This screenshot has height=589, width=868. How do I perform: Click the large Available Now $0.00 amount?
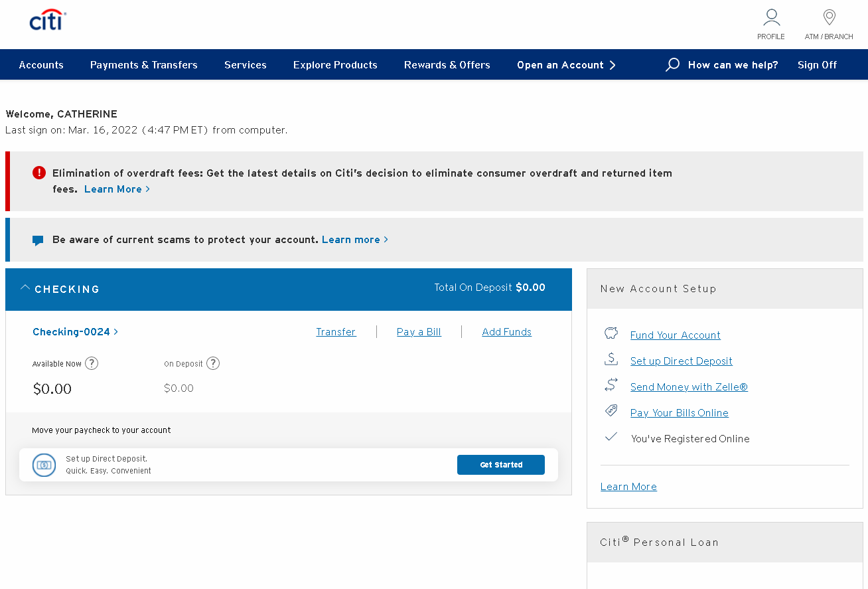[x=52, y=389]
